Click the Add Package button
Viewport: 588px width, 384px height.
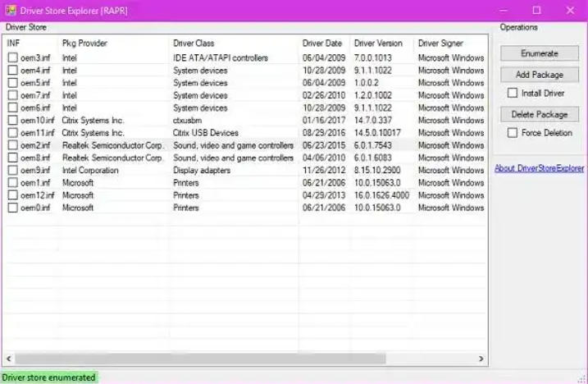(539, 75)
